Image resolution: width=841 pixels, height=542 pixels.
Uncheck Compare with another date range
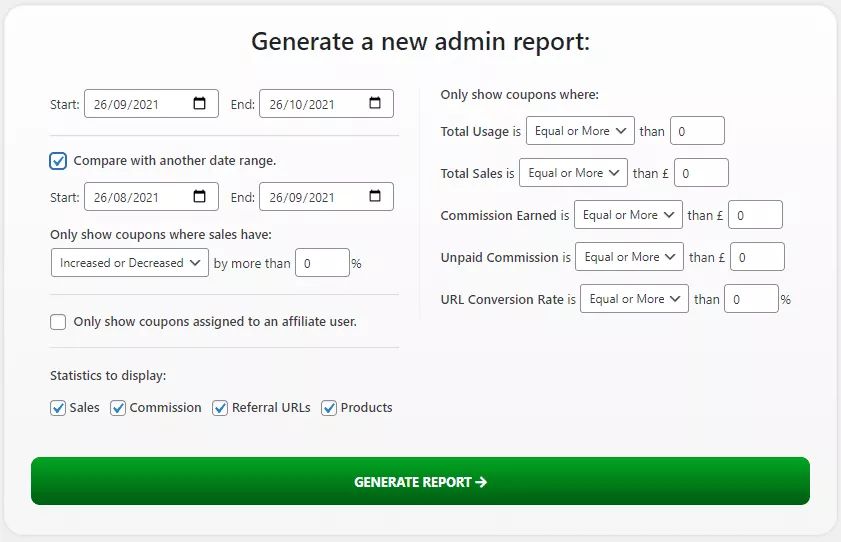tap(58, 161)
